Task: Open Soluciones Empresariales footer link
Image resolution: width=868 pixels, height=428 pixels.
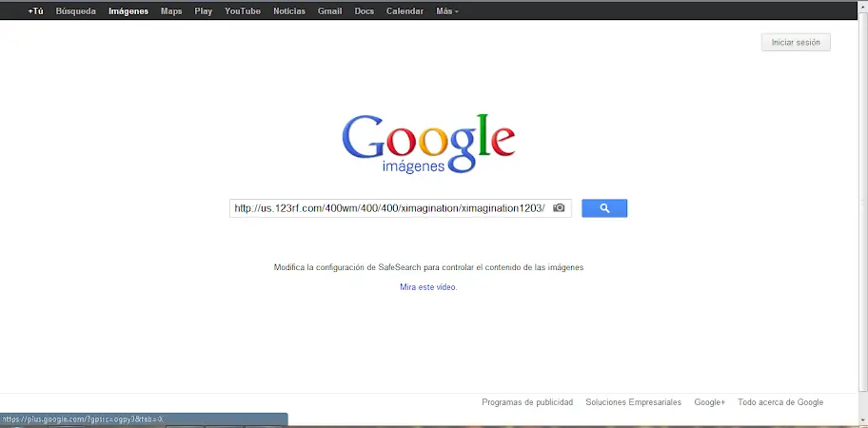Action: [x=633, y=402]
